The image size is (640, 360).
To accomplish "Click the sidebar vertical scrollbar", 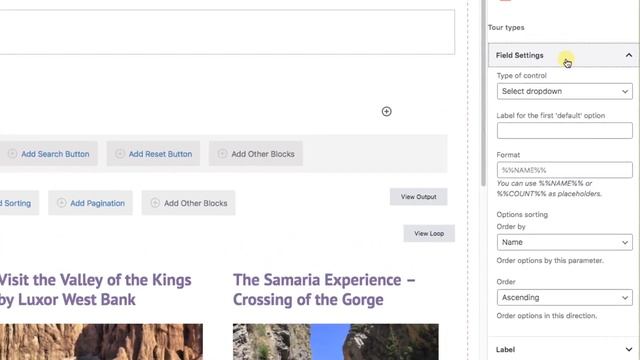I will click(484, 93).
